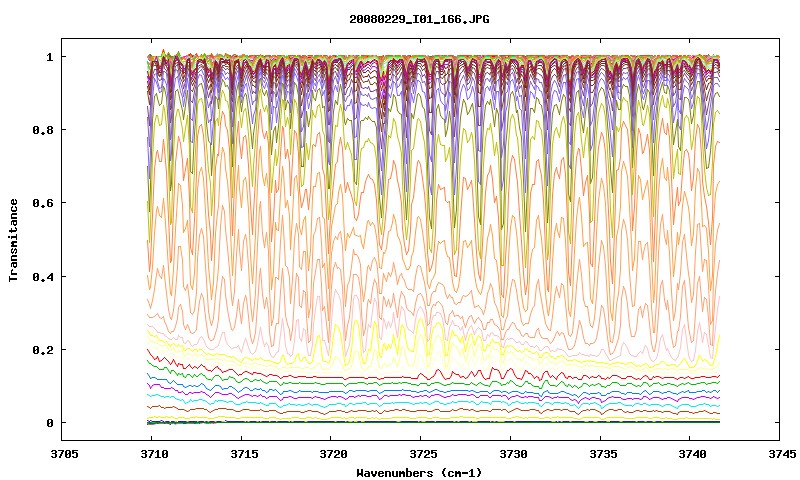Click the Transmitance y-axis label
800x480 pixels.
[x=13, y=240]
